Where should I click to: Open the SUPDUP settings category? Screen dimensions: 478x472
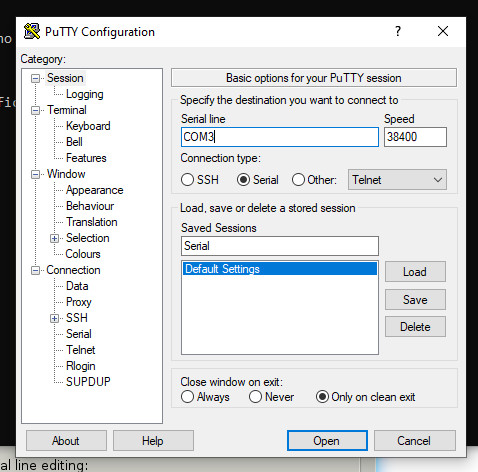(x=88, y=382)
